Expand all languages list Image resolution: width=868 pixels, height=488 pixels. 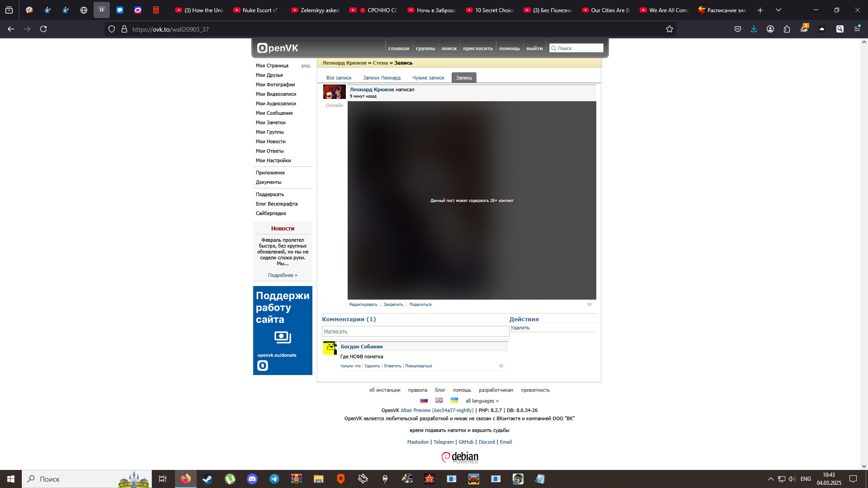482,401
